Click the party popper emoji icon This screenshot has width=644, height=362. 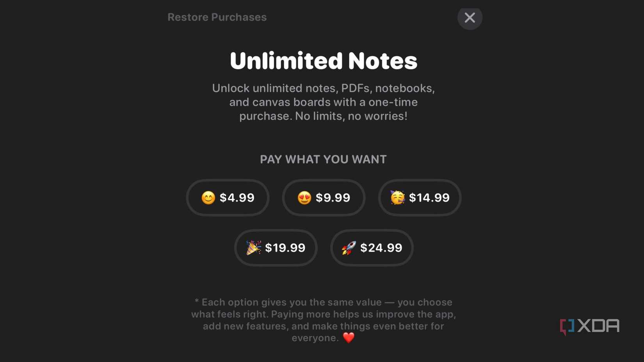254,247
